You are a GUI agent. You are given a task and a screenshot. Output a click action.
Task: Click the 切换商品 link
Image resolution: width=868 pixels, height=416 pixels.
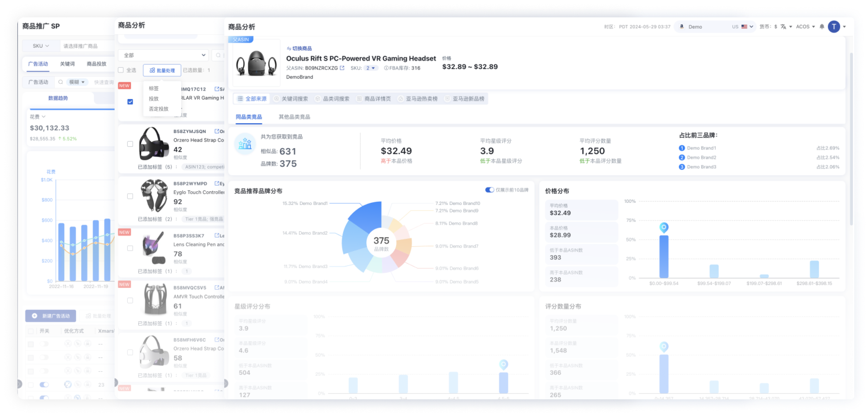pos(299,49)
